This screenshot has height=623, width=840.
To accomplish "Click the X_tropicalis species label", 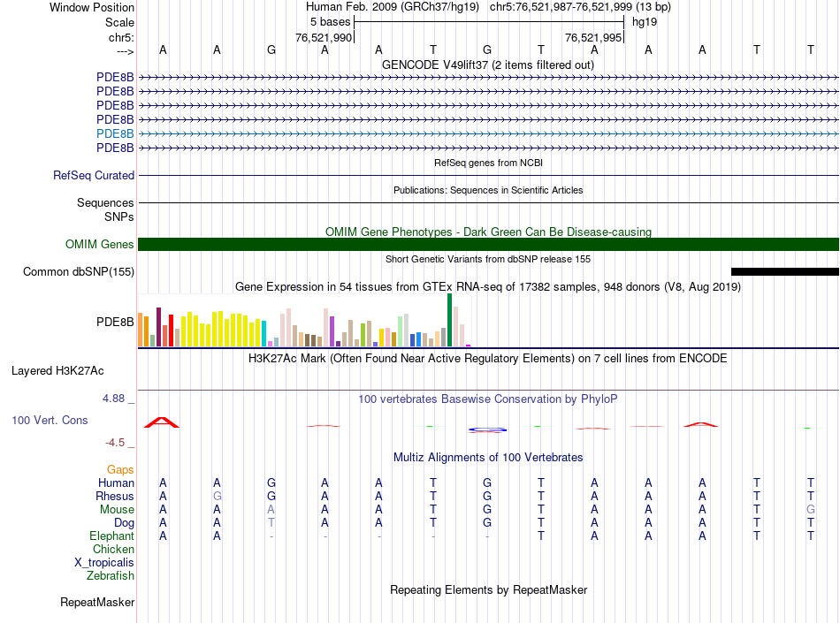I will pyautogui.click(x=104, y=563).
